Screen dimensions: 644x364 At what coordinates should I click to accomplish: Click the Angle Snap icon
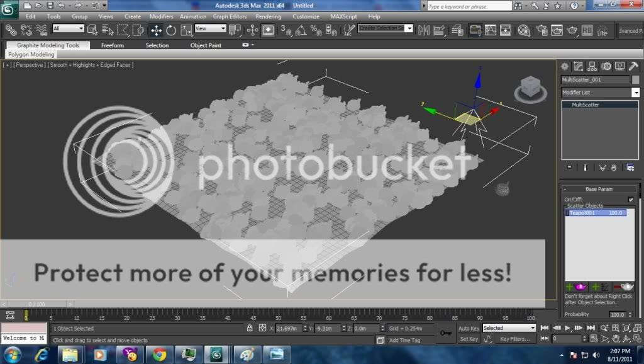pos(301,30)
